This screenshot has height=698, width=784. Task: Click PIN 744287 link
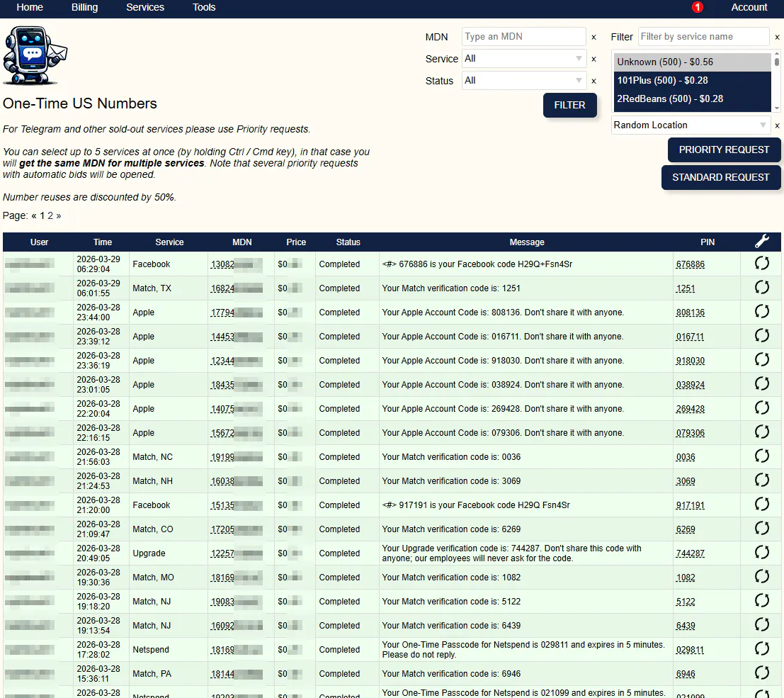(690, 553)
